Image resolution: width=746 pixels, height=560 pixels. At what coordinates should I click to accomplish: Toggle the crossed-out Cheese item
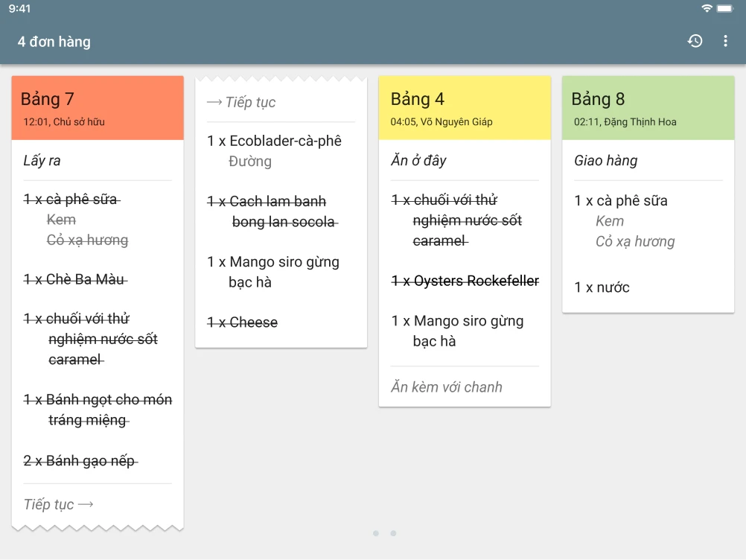tap(243, 322)
